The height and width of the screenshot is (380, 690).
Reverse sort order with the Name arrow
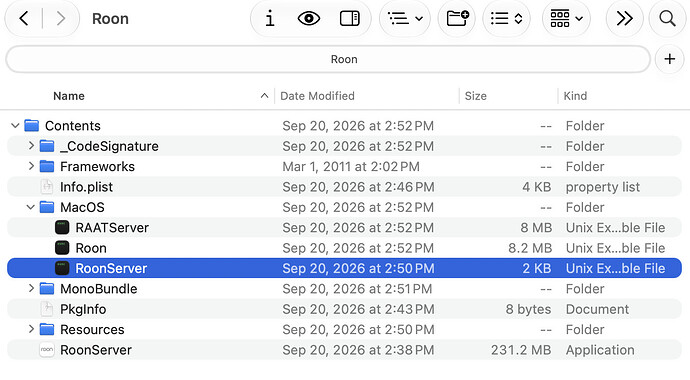pos(264,95)
